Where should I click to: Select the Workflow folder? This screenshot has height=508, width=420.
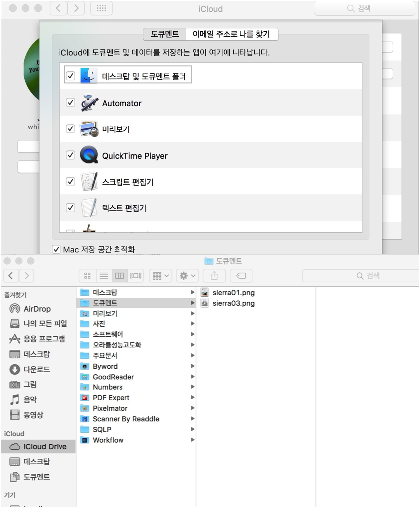136,440
